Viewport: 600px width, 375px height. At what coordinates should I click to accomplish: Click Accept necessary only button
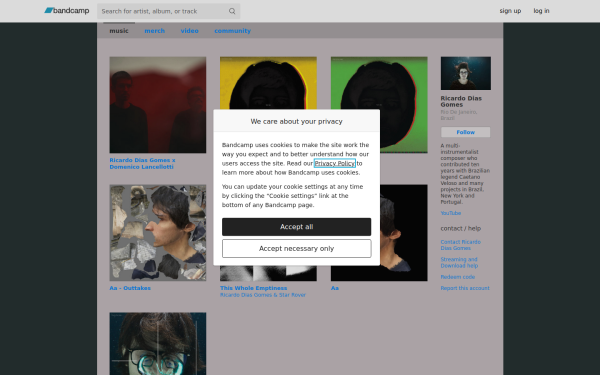coord(297,249)
